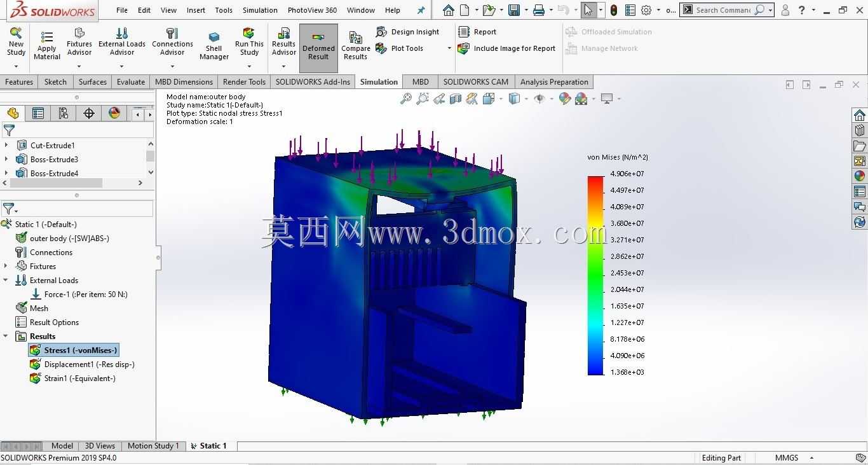The height and width of the screenshot is (465, 868).
Task: Select DimXpertManager crosshair tab
Action: [89, 113]
